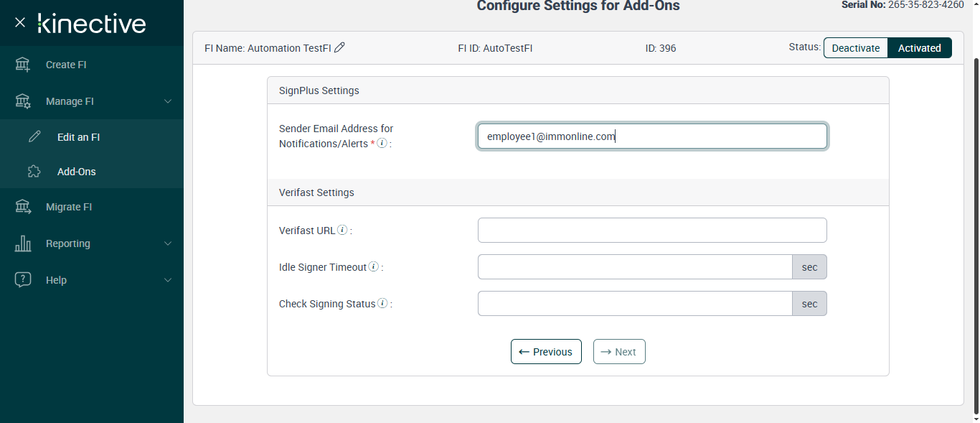
Task: Click the Create FI bank icon
Action: coord(23,65)
